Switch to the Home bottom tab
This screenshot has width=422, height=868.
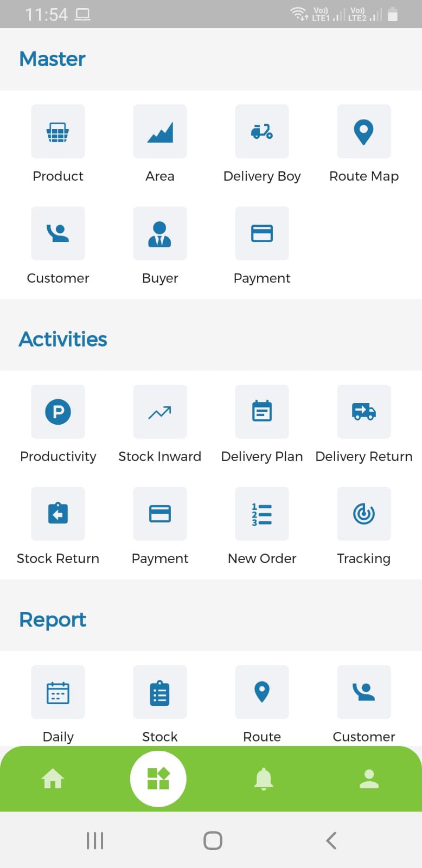pyautogui.click(x=53, y=779)
